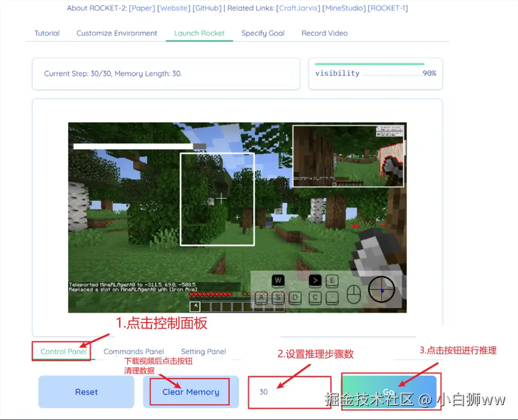
Task: Click the E key indicator in game overlay
Action: pyautogui.click(x=332, y=281)
